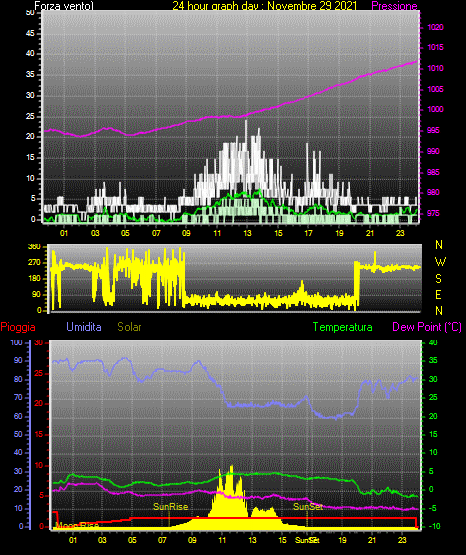Click the "SunSet" label inside the lower graph

coord(308,507)
